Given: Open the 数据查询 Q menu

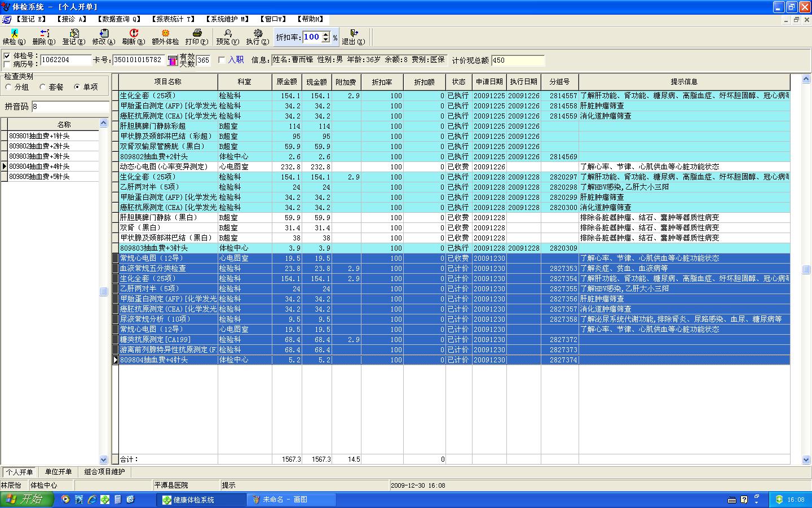Looking at the screenshot, I should tap(118, 19).
